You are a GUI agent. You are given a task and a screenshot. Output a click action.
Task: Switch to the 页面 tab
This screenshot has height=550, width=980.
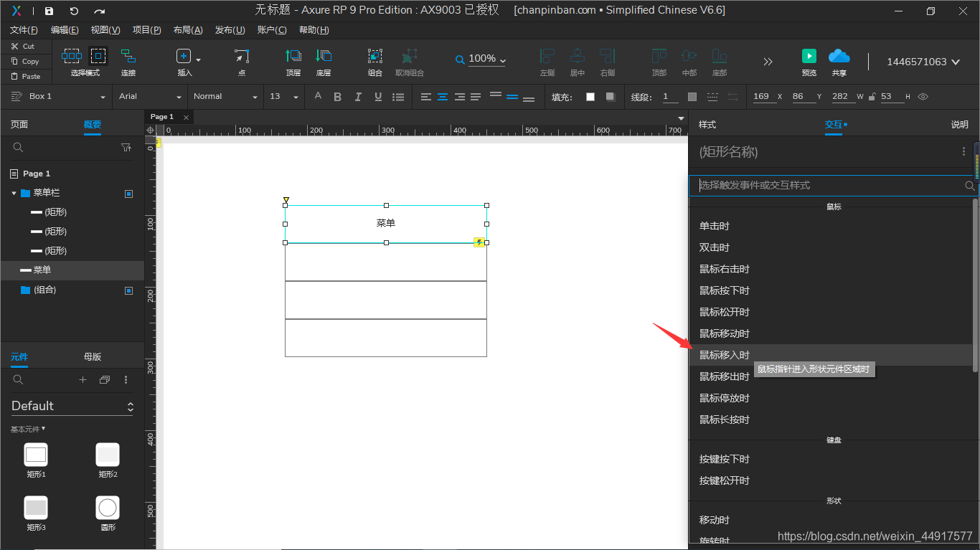tap(19, 124)
